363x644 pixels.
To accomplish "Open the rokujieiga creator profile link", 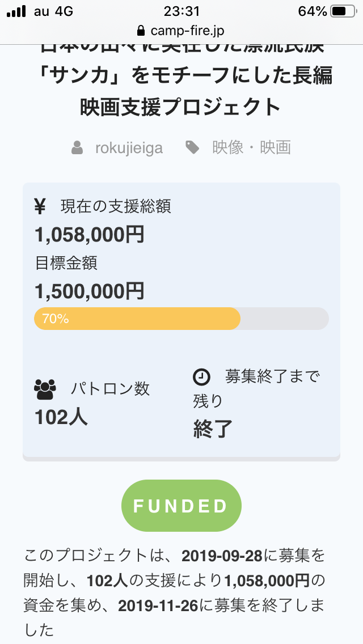I will (129, 148).
